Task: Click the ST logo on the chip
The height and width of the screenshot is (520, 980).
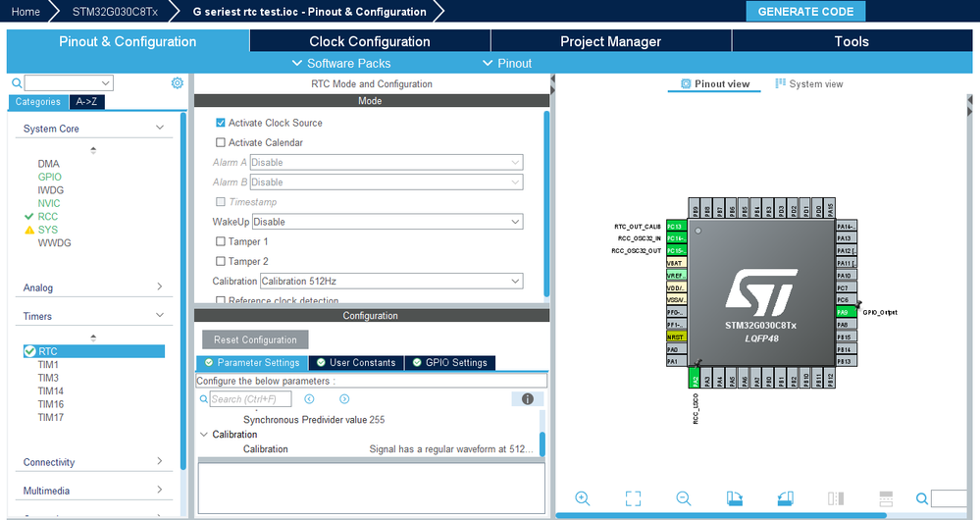Action: click(x=761, y=292)
